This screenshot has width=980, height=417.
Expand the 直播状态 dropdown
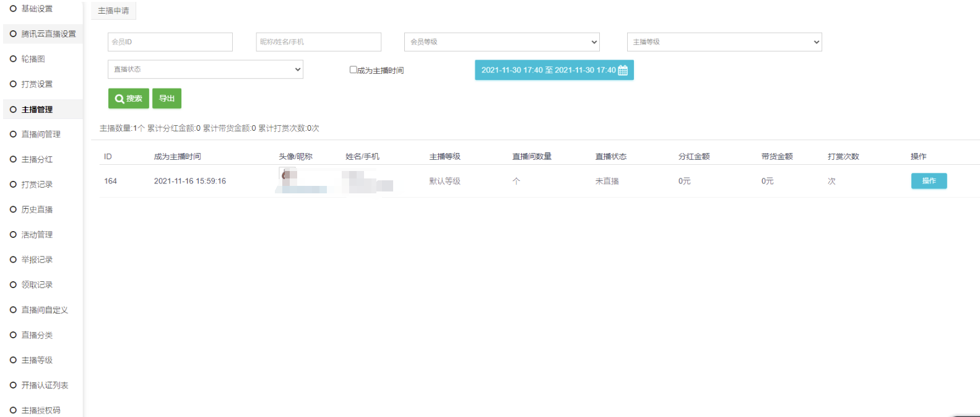point(205,69)
